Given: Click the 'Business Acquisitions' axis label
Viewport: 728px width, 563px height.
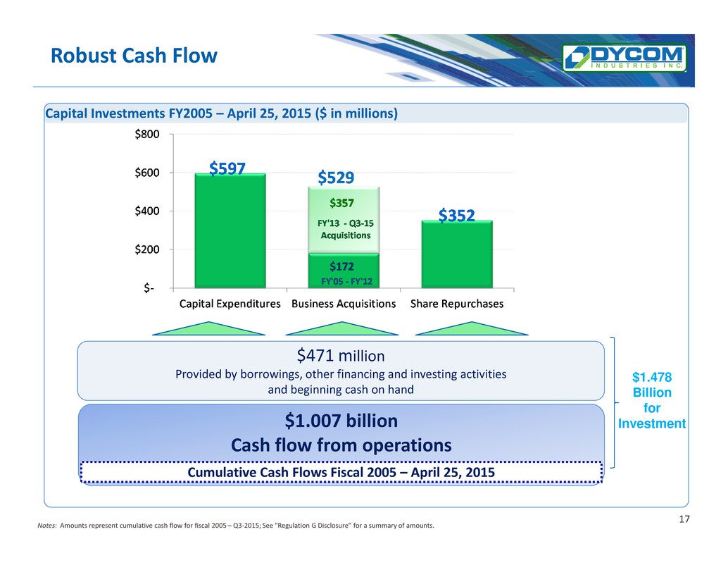Looking at the screenshot, I should tap(344, 304).
